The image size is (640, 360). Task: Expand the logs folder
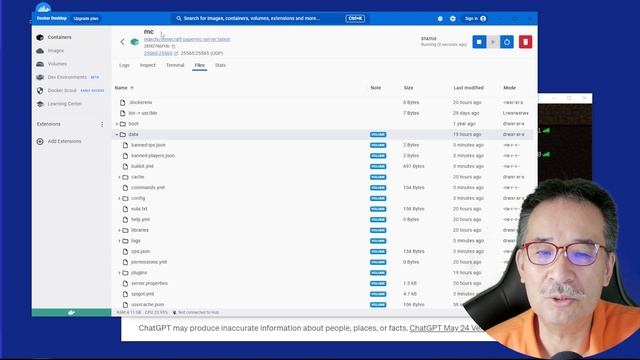(120, 241)
